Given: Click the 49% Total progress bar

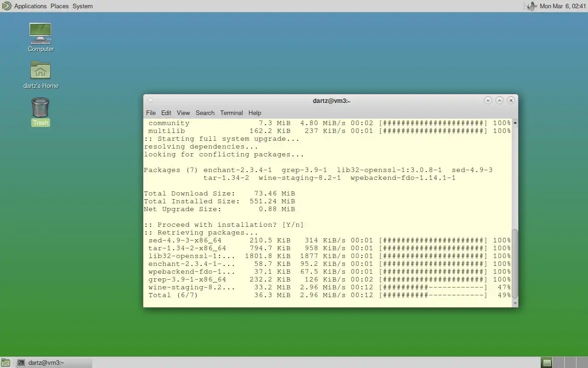Looking at the screenshot, I should pos(433,295).
